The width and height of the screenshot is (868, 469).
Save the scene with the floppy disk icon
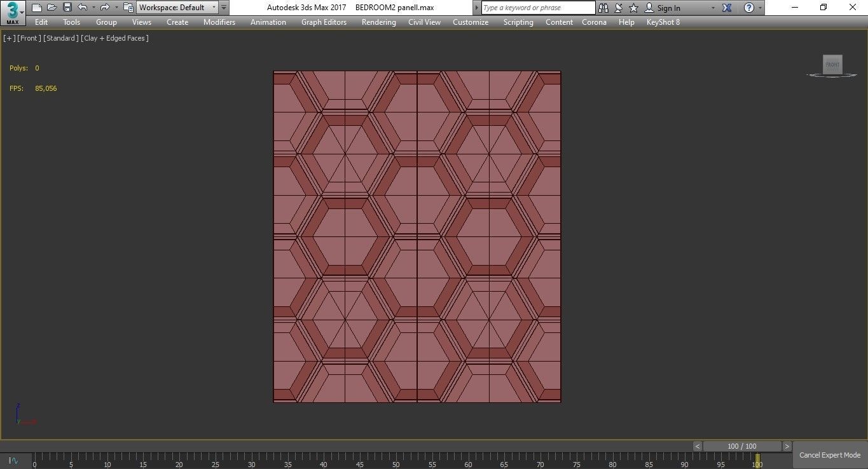67,8
